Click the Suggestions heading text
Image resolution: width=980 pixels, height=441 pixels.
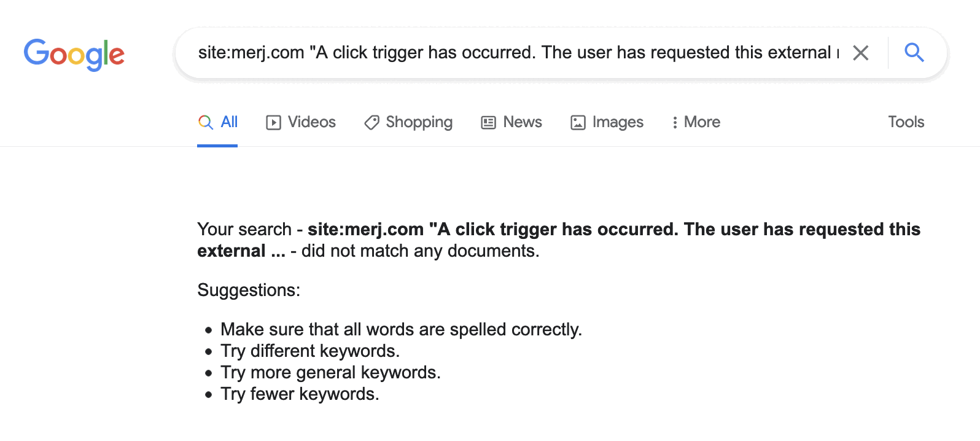249,290
